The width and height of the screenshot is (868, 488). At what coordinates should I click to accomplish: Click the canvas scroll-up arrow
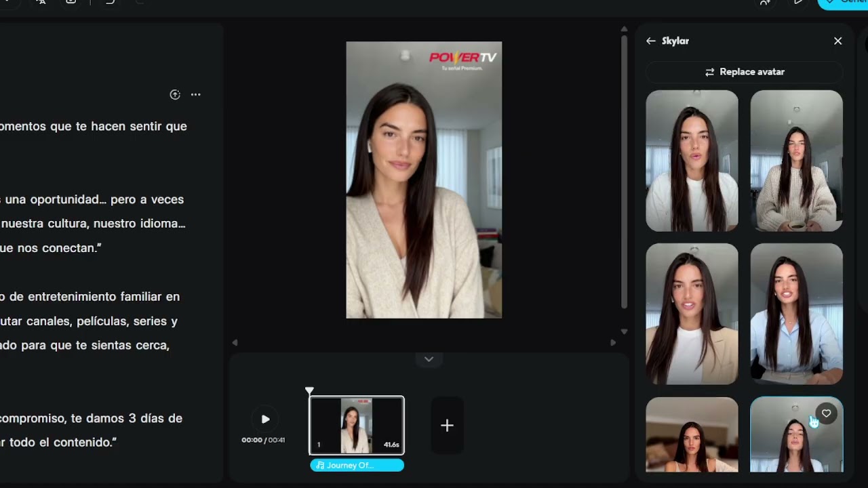624,30
